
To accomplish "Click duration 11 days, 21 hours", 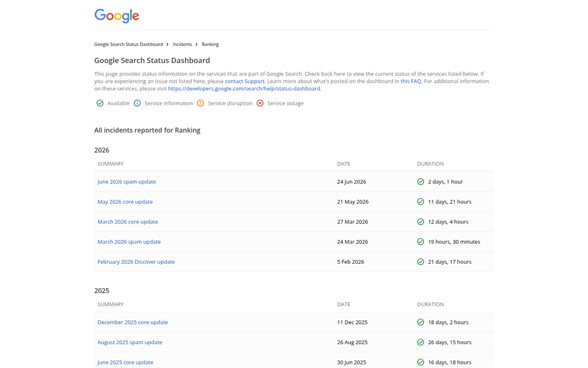I will pos(449,202).
